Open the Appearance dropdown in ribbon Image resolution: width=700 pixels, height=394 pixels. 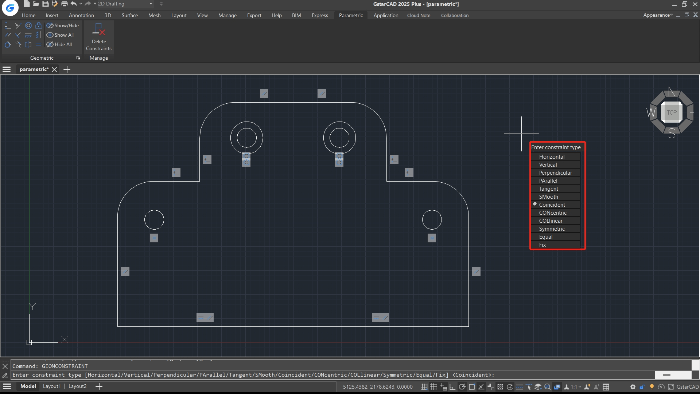(x=658, y=15)
